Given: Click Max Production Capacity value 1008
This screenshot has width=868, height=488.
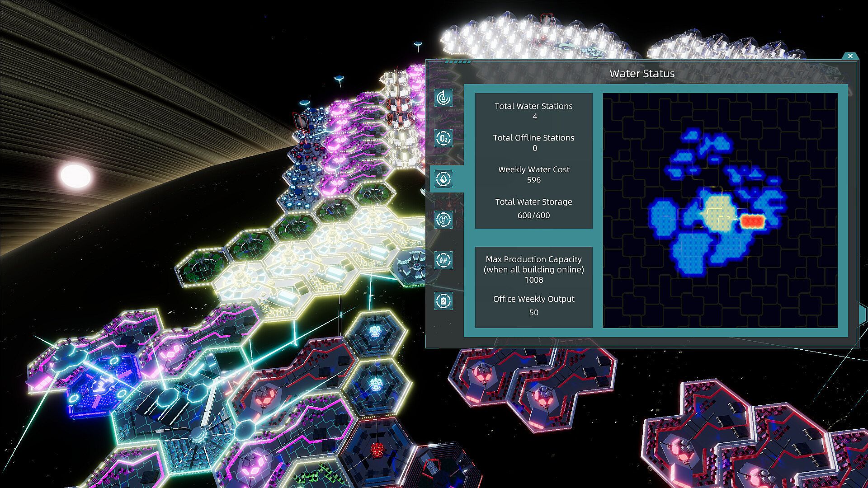Looking at the screenshot, I should pos(533,280).
